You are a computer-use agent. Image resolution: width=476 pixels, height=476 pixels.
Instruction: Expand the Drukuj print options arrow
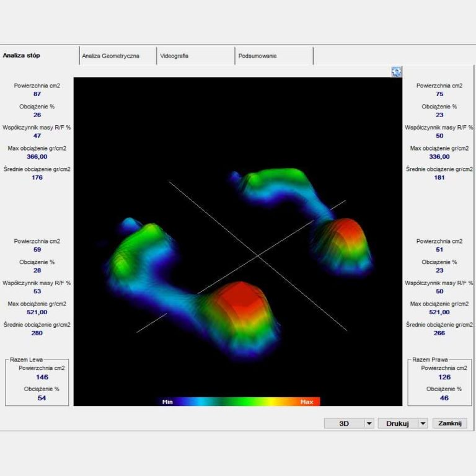coord(423,423)
